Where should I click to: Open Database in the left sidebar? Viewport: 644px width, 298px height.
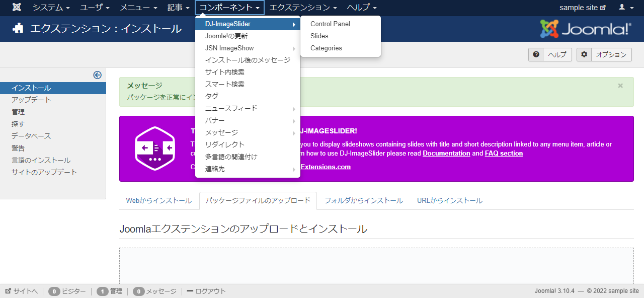(31, 136)
